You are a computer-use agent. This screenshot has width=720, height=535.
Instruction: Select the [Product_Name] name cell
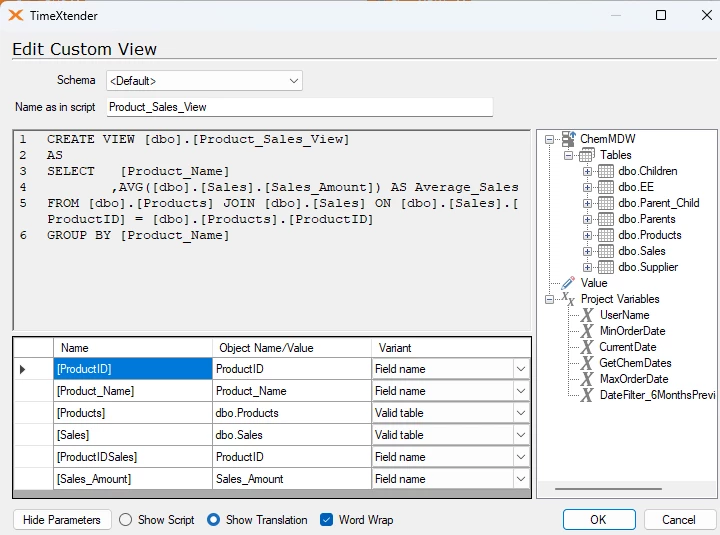[x=133, y=391]
